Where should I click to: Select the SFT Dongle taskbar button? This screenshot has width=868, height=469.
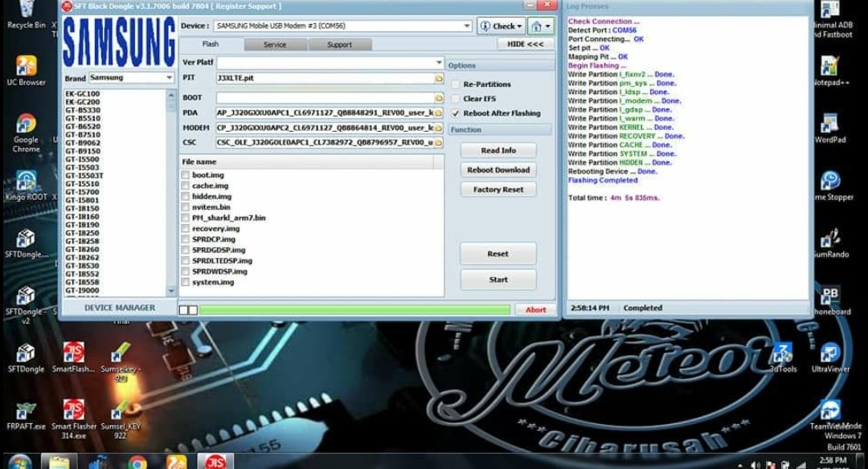215,461
